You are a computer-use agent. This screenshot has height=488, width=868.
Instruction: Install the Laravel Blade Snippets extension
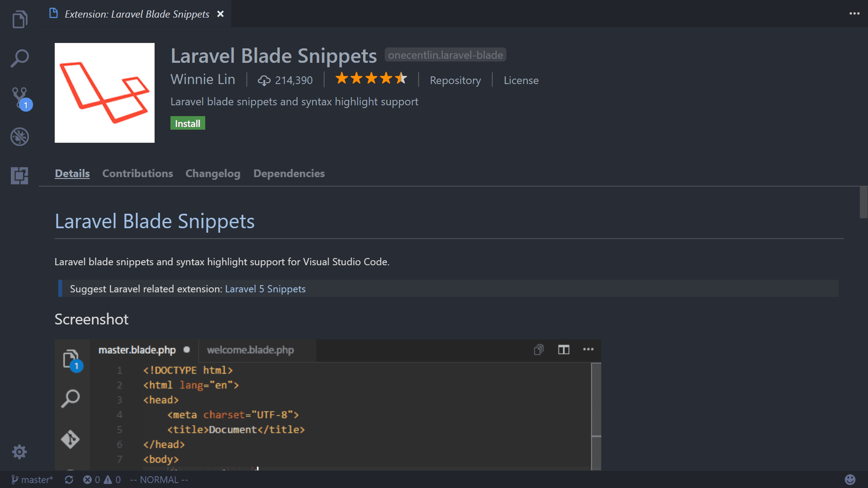pos(187,123)
